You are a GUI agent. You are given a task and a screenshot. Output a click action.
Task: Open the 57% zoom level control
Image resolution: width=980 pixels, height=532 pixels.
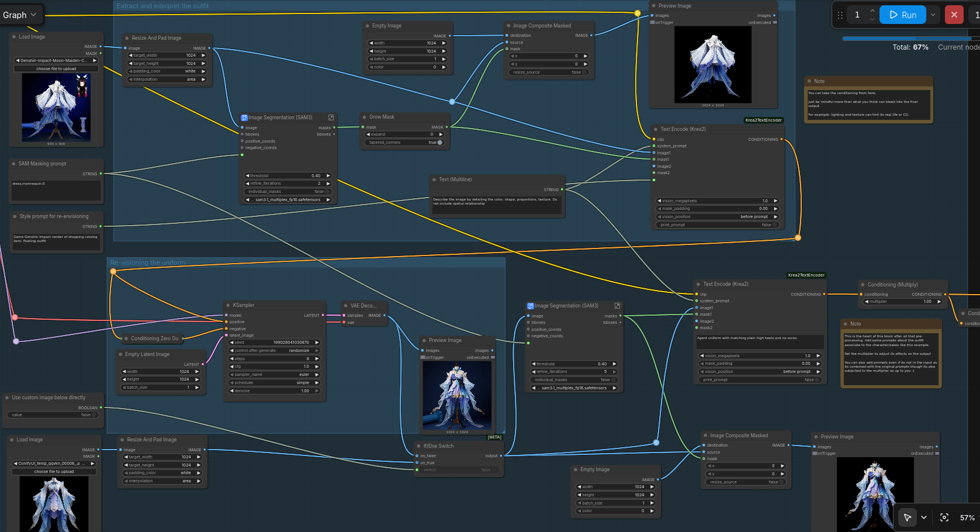coord(967,517)
